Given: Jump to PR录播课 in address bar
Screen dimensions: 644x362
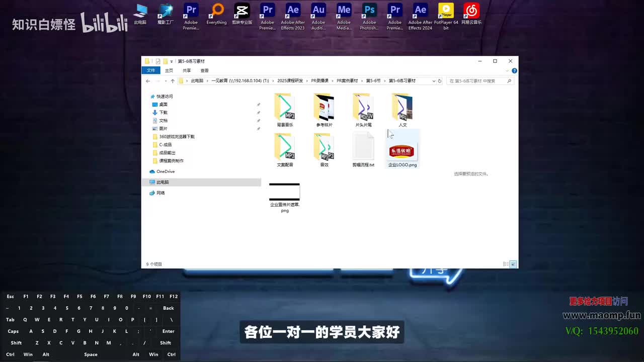Looking at the screenshot, I should coord(319,81).
